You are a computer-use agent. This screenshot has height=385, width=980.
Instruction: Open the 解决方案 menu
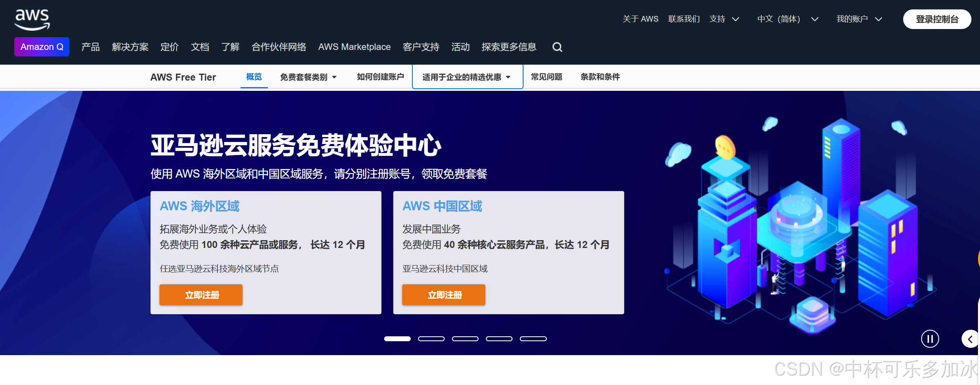pos(130,47)
